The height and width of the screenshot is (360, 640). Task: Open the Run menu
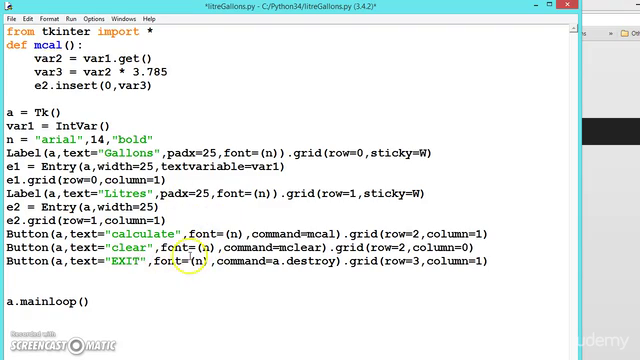(x=71, y=19)
